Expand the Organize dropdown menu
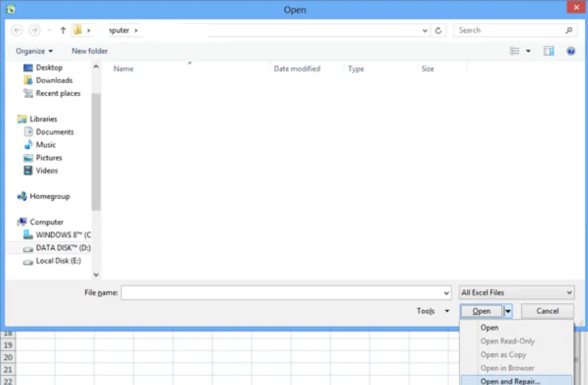This screenshot has height=385, width=588. click(34, 51)
